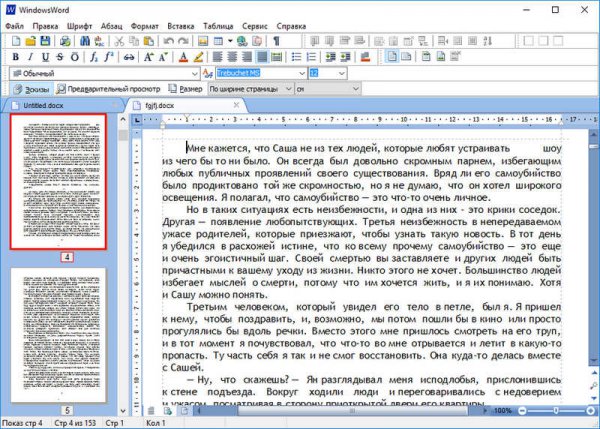Redo the last undone action
Image resolution: width=600 pixels, height=429 pixels.
click(183, 41)
